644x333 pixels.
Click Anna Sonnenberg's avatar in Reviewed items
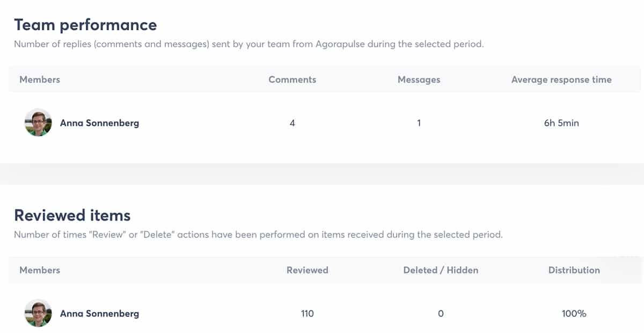point(38,314)
